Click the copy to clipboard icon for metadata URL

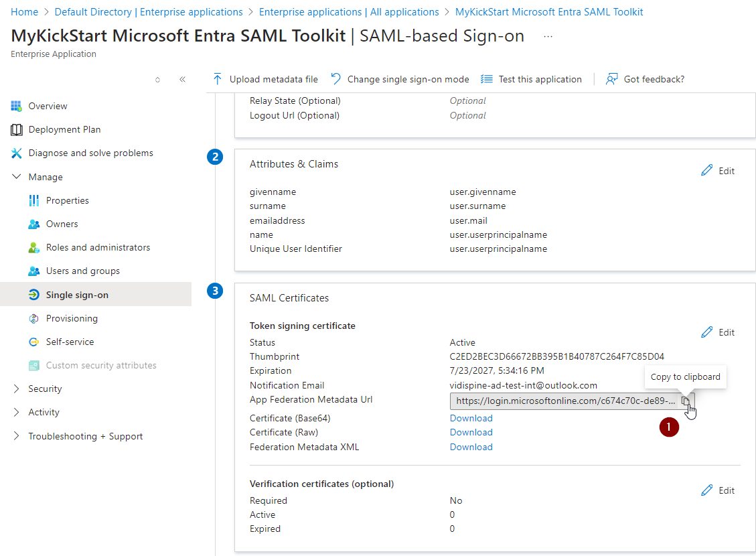pyautogui.click(x=685, y=401)
